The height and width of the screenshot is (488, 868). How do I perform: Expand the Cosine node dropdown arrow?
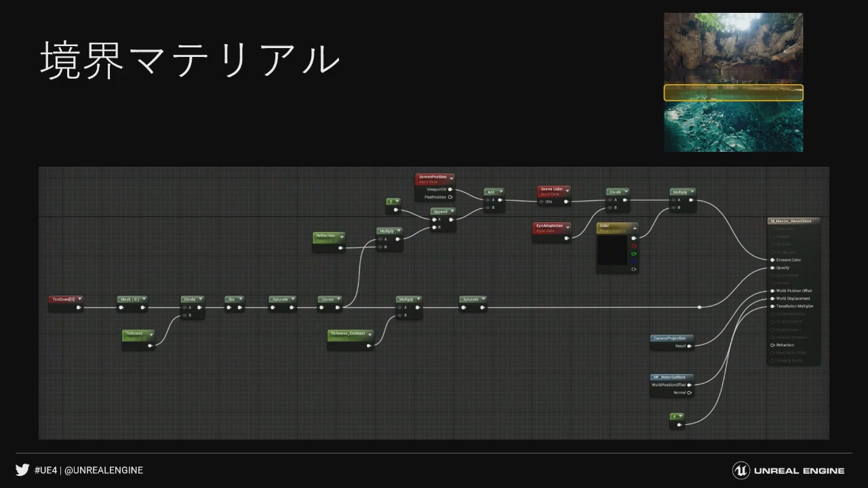(339, 299)
